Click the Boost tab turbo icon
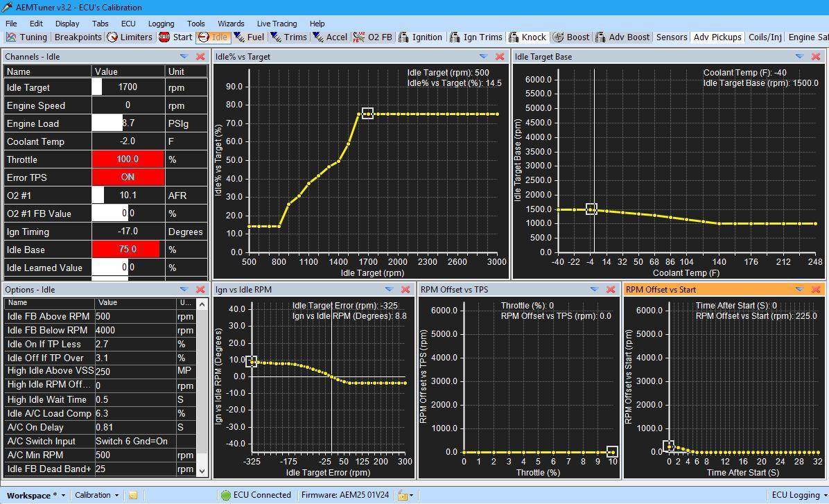Viewport: 829px width, 504px height. click(558, 37)
